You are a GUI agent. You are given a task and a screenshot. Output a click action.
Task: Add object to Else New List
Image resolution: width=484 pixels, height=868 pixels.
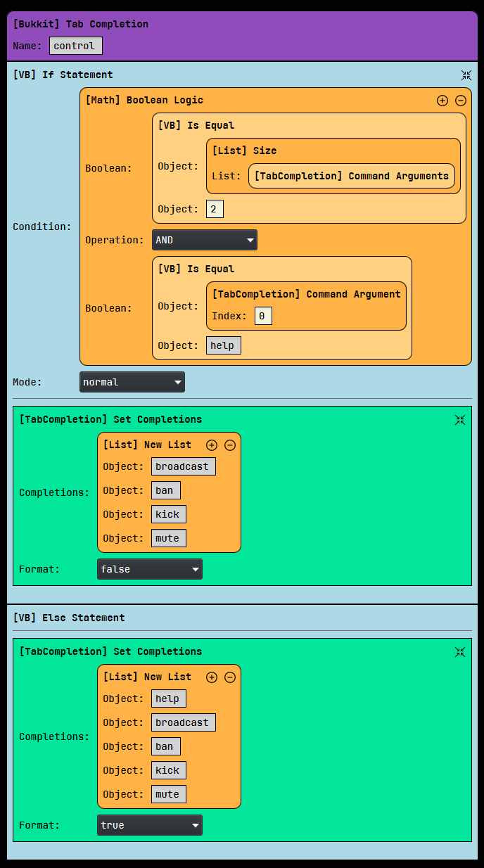coord(212,677)
